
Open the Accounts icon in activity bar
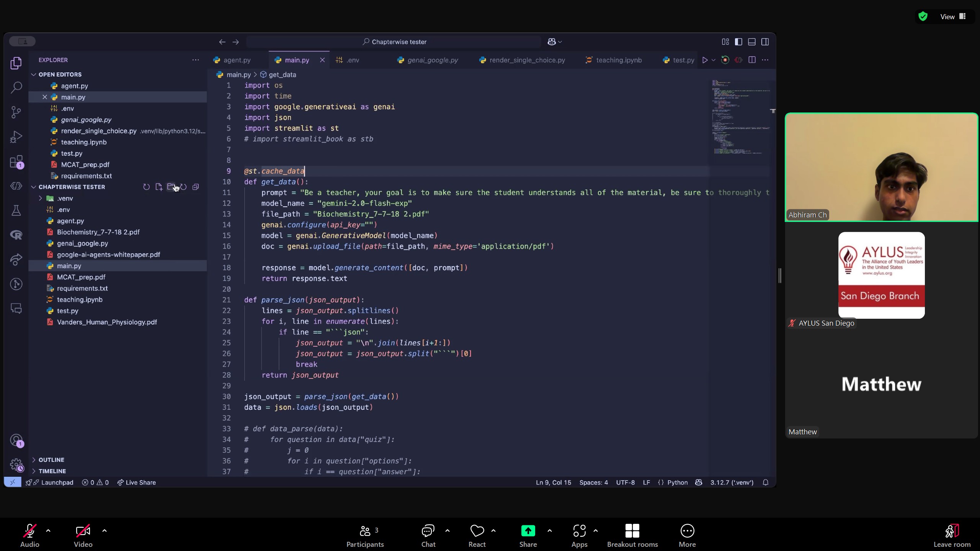(x=16, y=440)
